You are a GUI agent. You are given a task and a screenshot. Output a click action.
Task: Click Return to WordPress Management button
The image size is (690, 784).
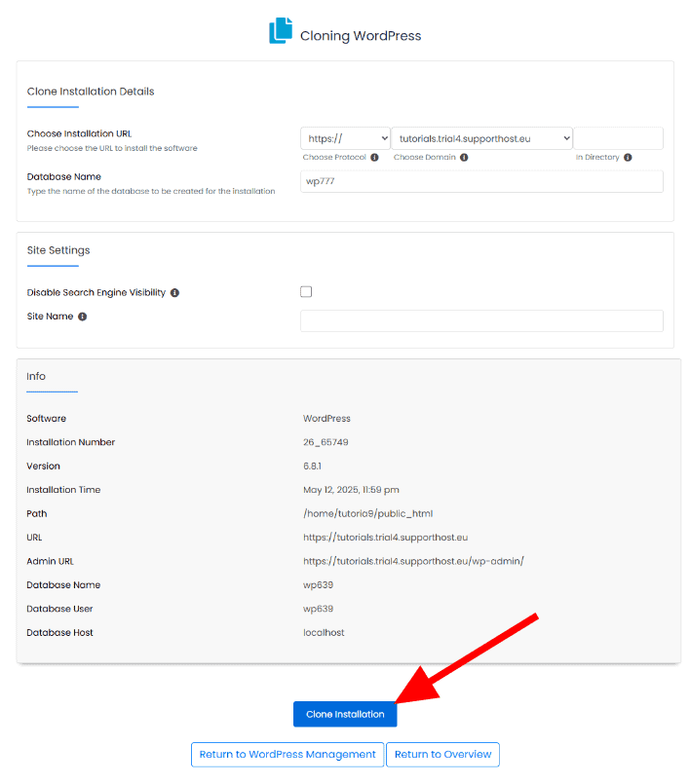coord(287,754)
